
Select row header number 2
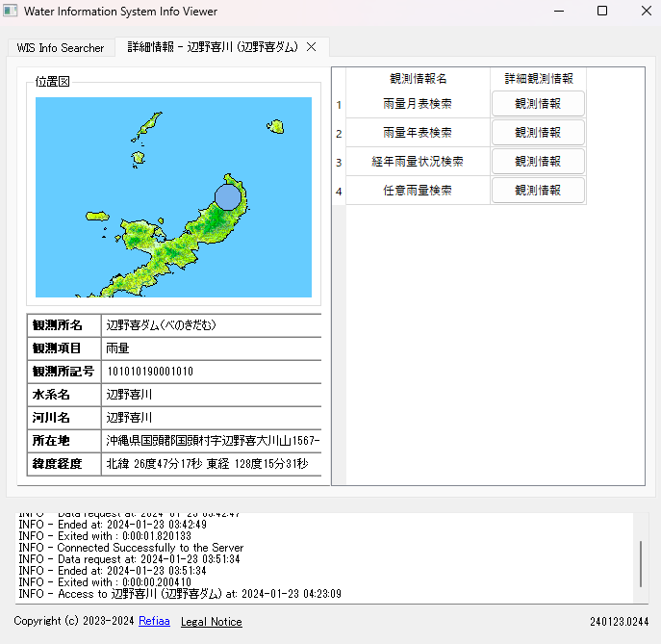339,133
